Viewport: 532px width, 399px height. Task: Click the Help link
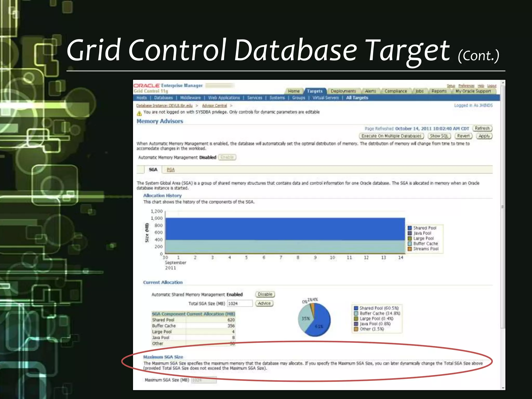click(481, 86)
